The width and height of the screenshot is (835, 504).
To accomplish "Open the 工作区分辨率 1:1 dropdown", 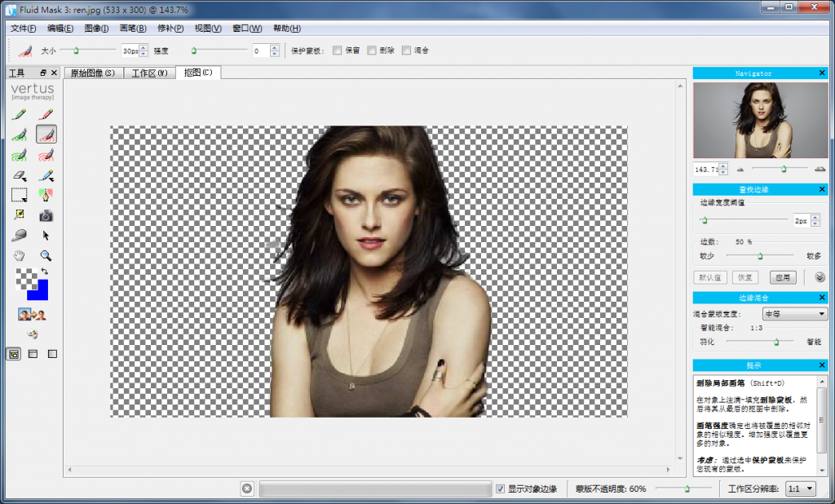I will click(x=799, y=489).
